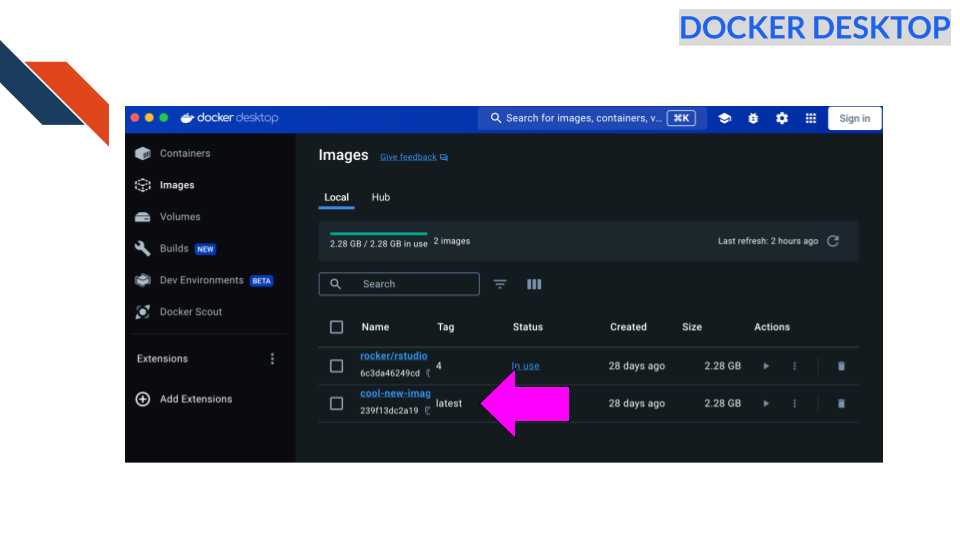This screenshot has height=540, width=960.
Task: Open the cool-new-image link
Action: [x=396, y=394]
